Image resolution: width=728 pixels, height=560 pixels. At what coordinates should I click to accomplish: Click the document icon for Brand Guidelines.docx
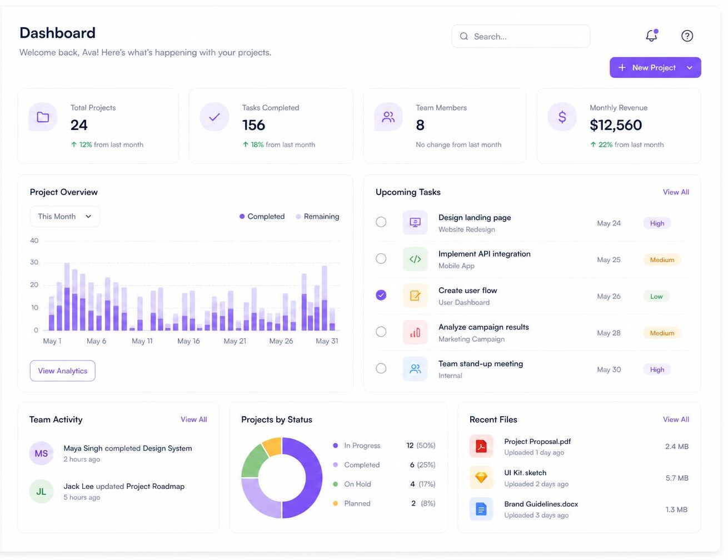coord(481,509)
